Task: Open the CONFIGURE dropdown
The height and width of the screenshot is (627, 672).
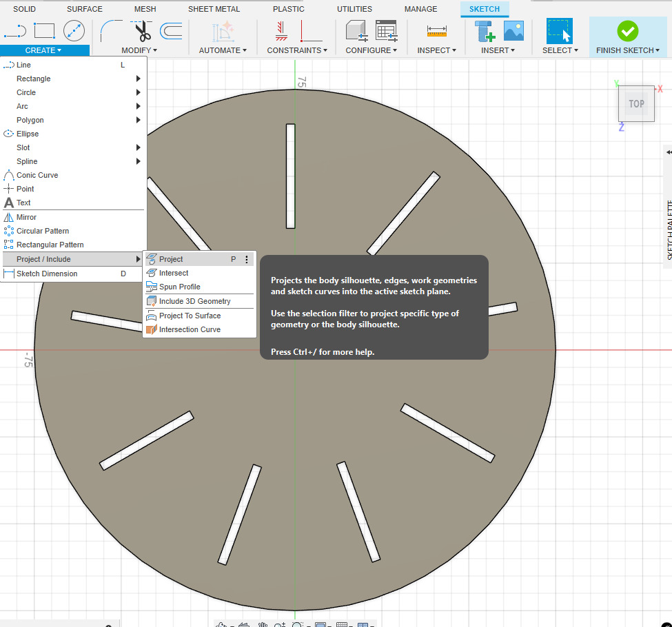Action: pyautogui.click(x=371, y=50)
